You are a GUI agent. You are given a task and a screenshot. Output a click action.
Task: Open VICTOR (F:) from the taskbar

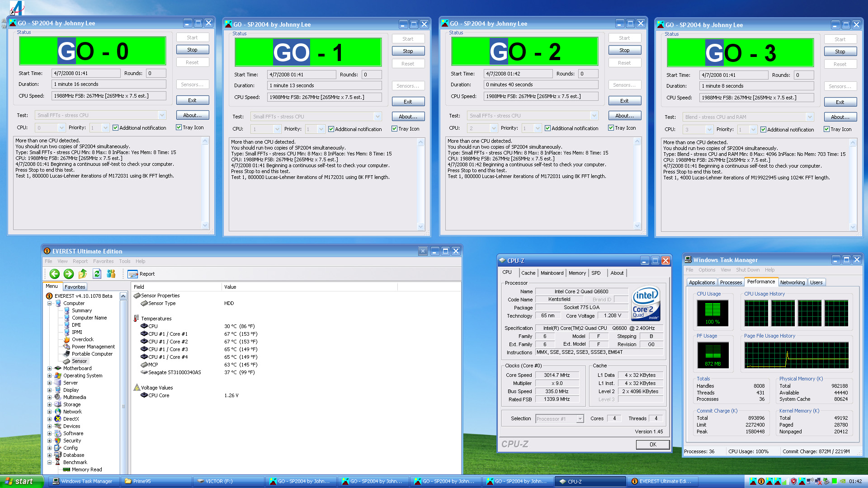tap(228, 482)
